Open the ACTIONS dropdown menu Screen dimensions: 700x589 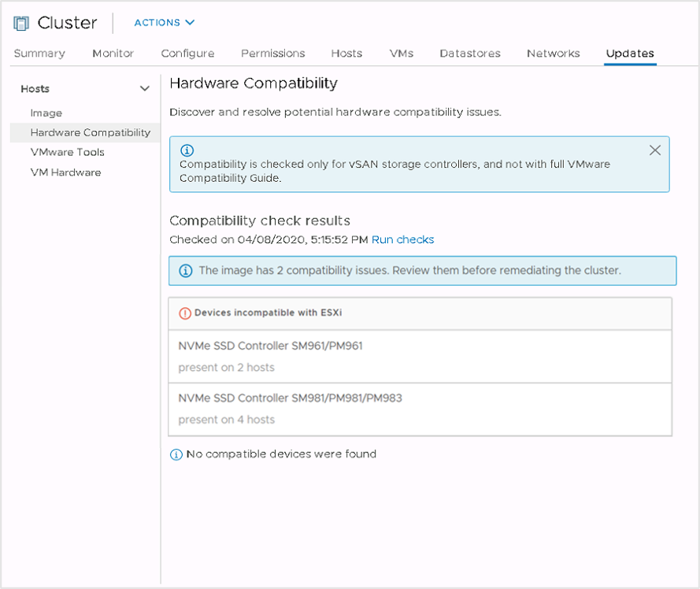coord(165,22)
